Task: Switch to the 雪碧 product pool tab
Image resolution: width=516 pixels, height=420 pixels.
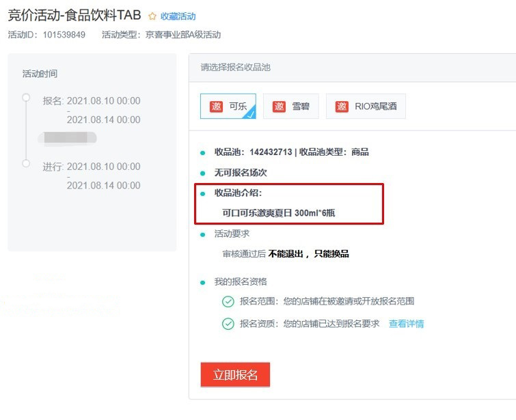Action: pos(290,107)
